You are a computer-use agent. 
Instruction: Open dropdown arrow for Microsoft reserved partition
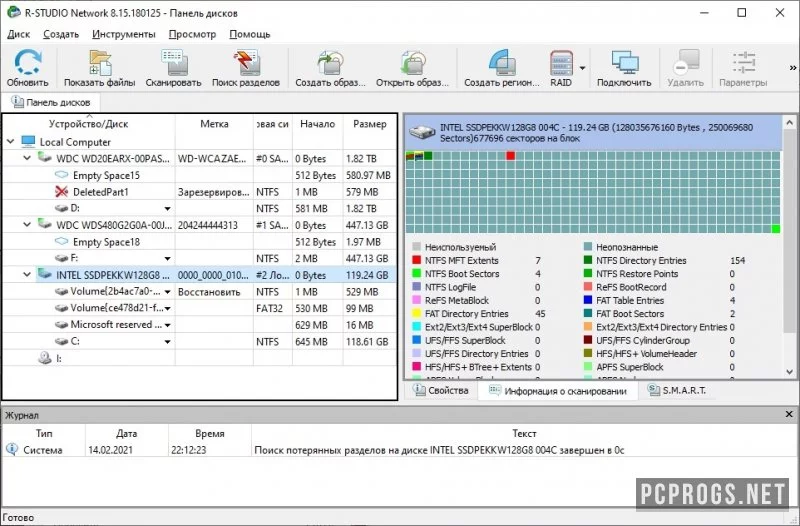[167, 325]
